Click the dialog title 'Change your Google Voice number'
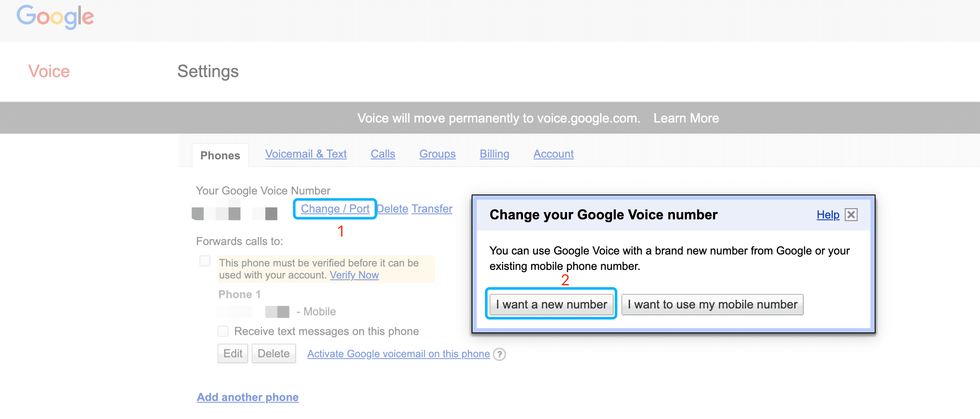Image resolution: width=980 pixels, height=419 pixels. click(x=603, y=215)
